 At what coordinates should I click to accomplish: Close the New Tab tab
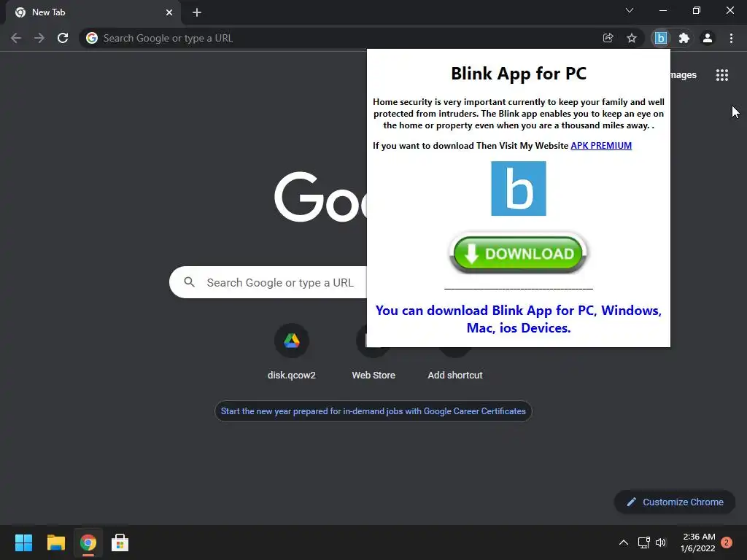pos(169,12)
